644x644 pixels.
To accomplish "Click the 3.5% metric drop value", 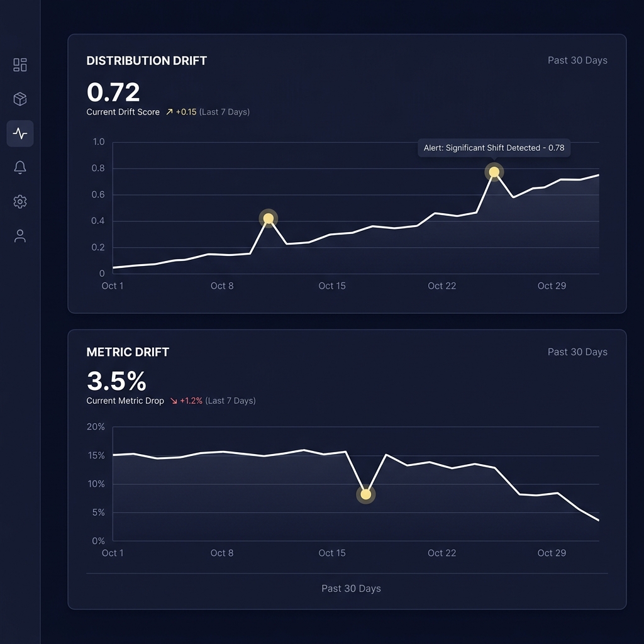I will pos(116,380).
